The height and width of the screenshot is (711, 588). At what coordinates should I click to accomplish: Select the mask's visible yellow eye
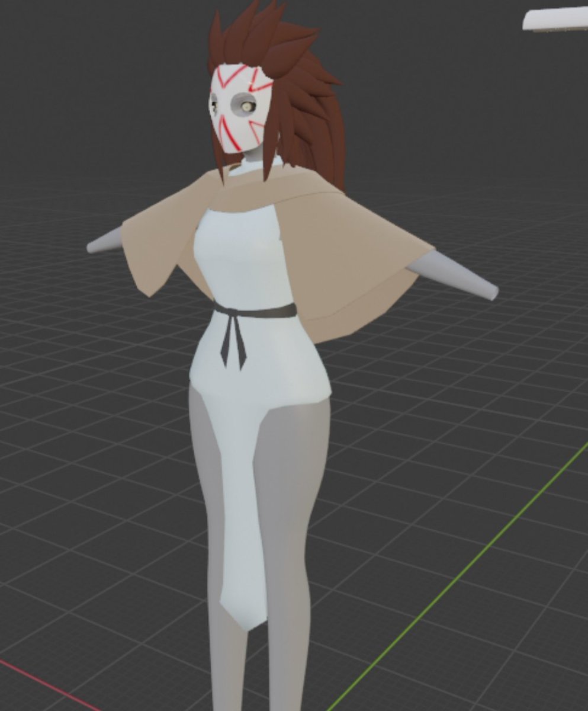click(x=246, y=105)
